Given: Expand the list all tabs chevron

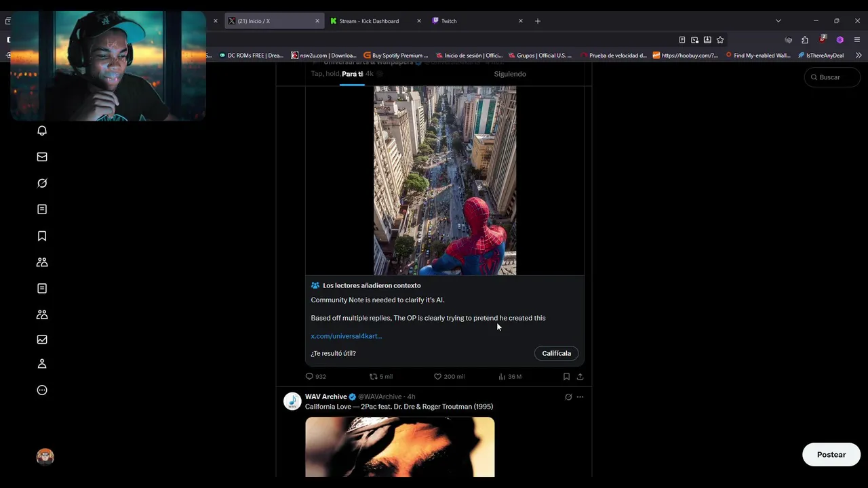Looking at the screenshot, I should [x=778, y=21].
